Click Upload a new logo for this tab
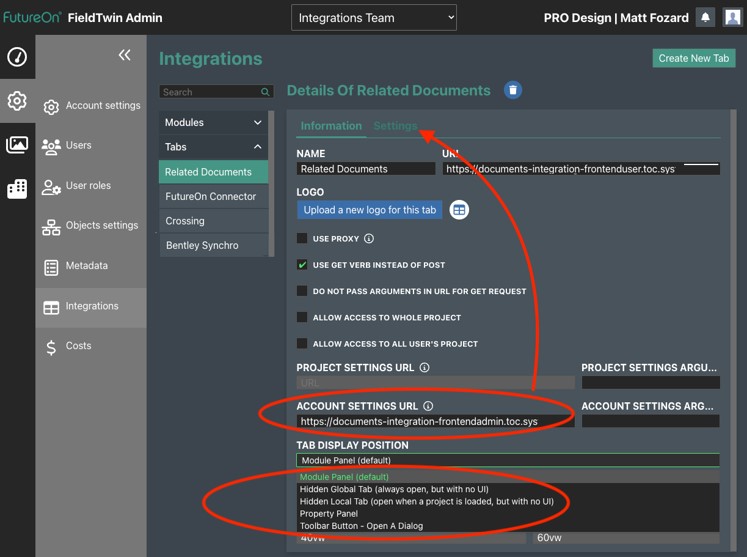The height and width of the screenshot is (557, 747). 370,210
